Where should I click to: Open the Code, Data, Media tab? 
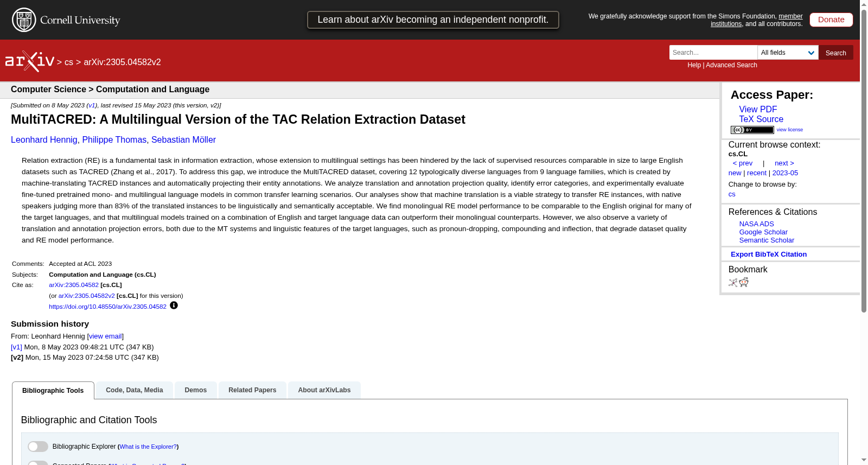[x=135, y=390]
